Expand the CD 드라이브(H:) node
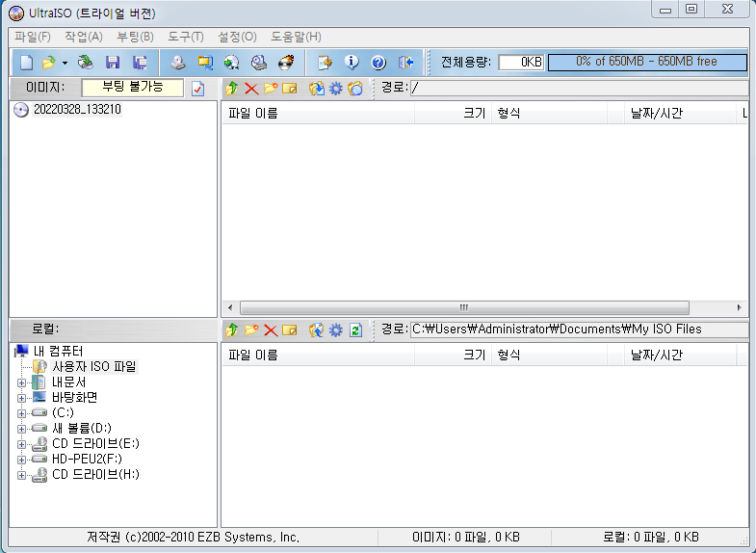The height and width of the screenshot is (553, 756). [21, 475]
